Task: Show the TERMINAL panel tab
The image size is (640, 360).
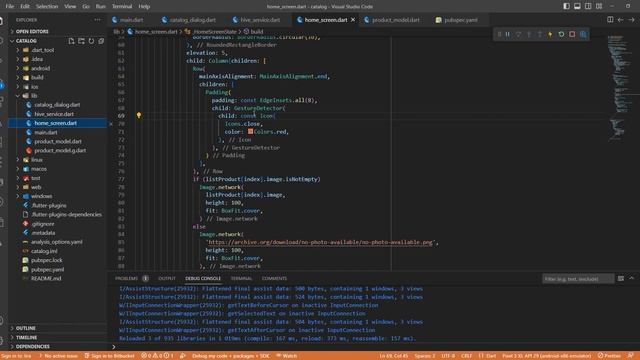Action: click(241, 278)
